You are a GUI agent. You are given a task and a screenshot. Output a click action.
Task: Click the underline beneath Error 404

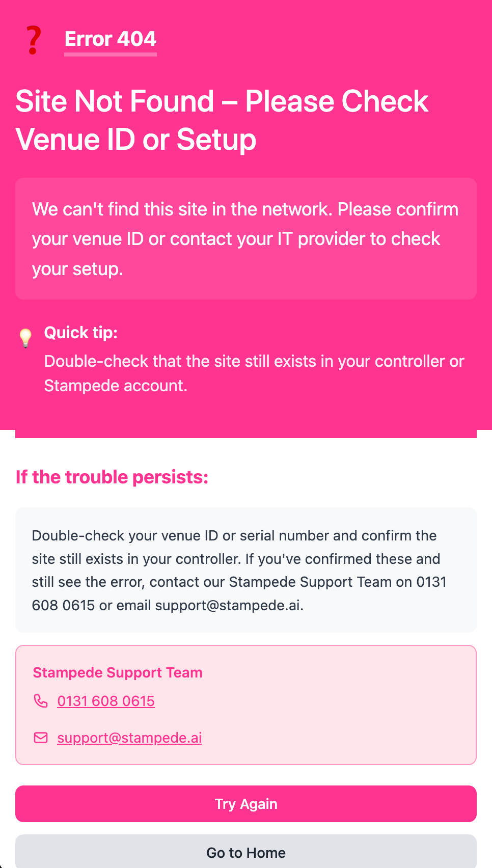111,54
